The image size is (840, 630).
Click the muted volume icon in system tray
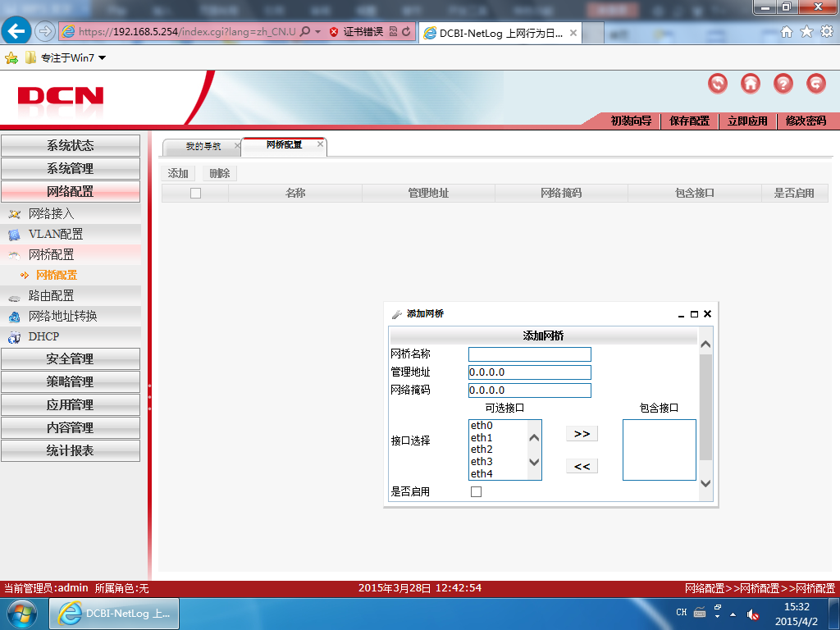point(753,614)
